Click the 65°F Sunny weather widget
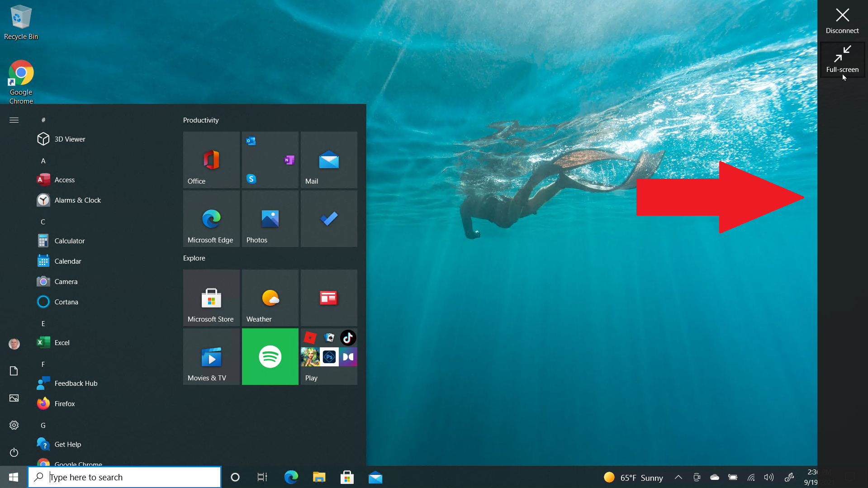868x488 pixels. coord(633,477)
